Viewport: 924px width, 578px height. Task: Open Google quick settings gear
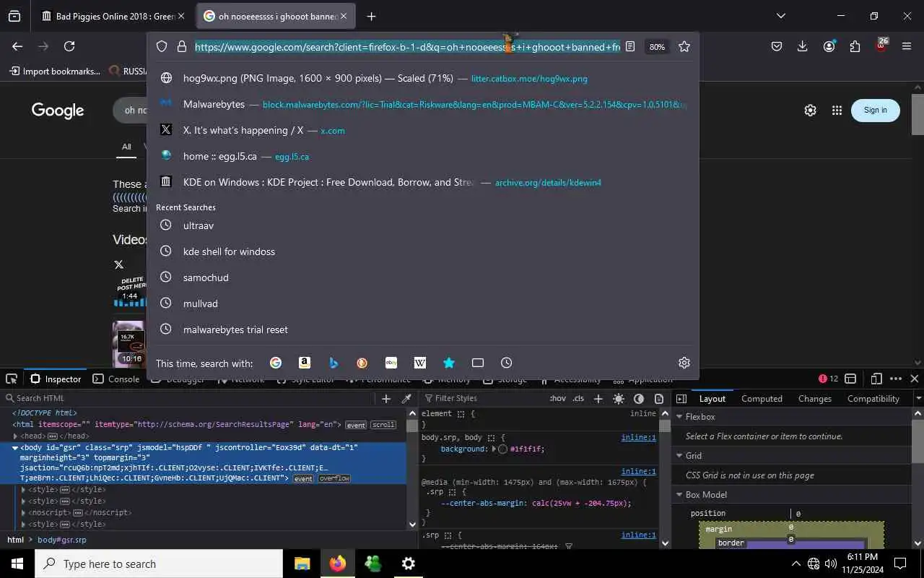pos(810,110)
